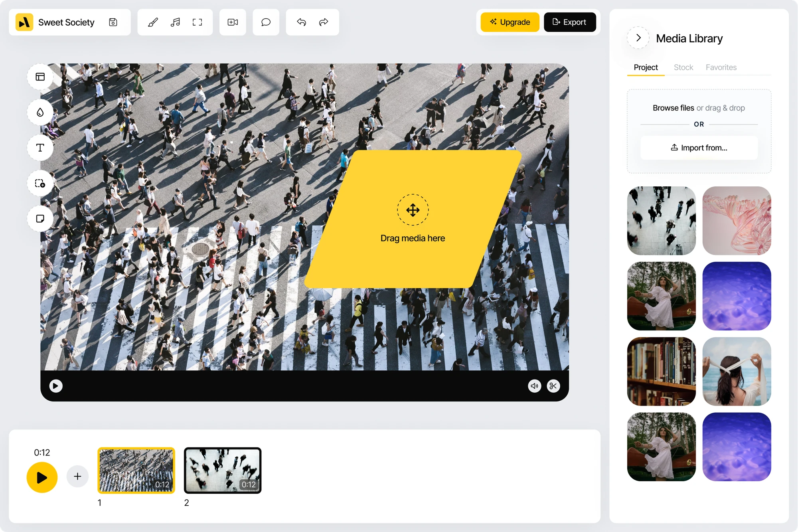Select the Text tool in sidebar

40,148
